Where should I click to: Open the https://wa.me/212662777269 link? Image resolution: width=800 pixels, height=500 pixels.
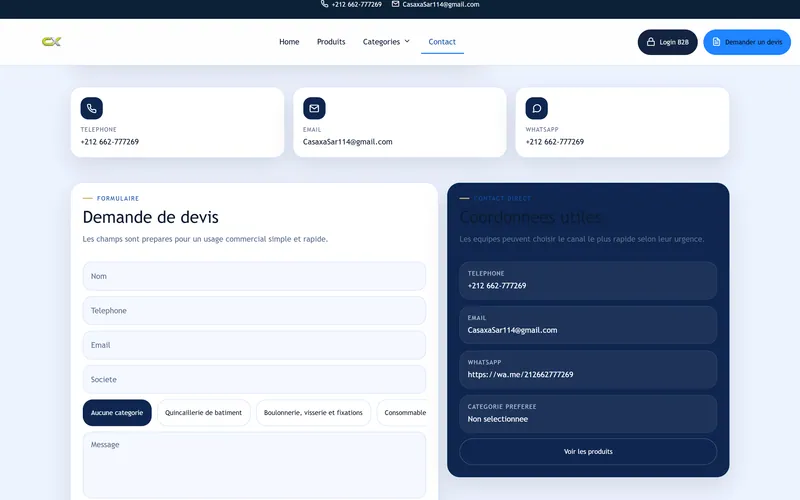pos(520,374)
